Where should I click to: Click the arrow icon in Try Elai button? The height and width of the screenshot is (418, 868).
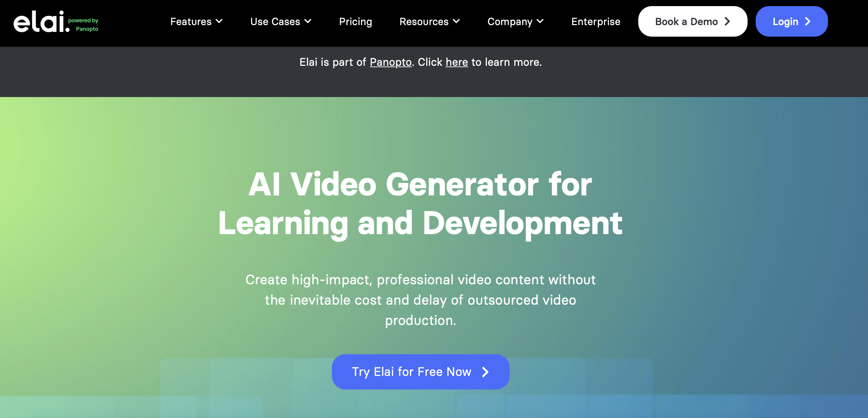(486, 372)
